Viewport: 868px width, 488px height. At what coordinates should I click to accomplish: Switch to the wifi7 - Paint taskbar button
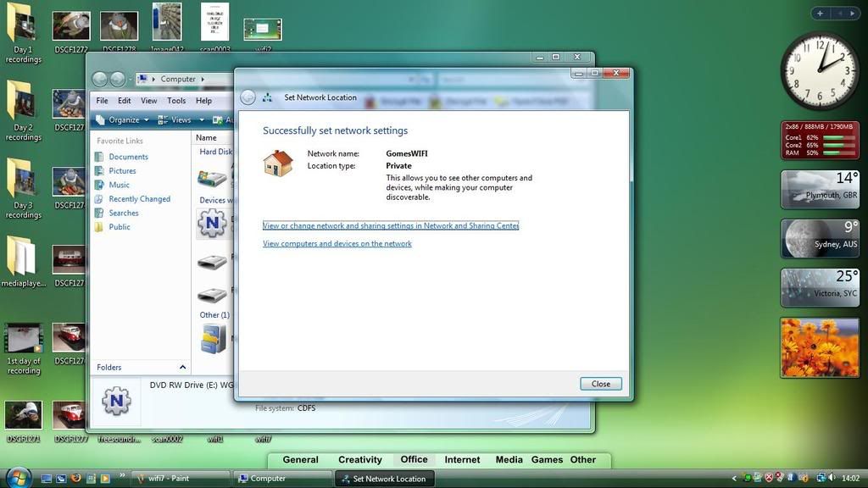coord(181,479)
